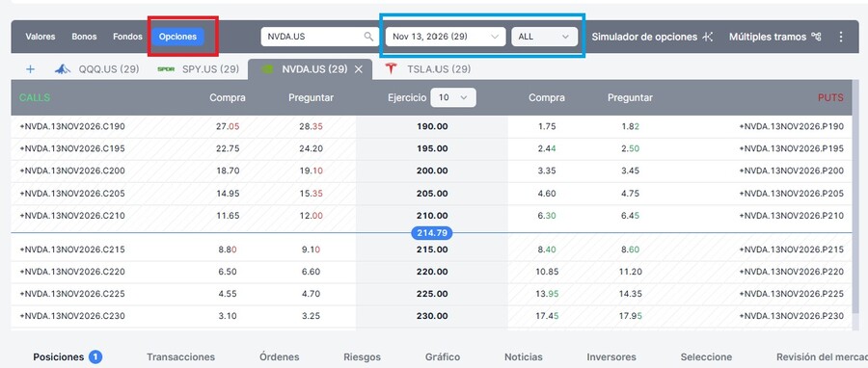Open the ALL filter dropdown
Image resolution: width=868 pixels, height=368 pixels.
(x=545, y=37)
